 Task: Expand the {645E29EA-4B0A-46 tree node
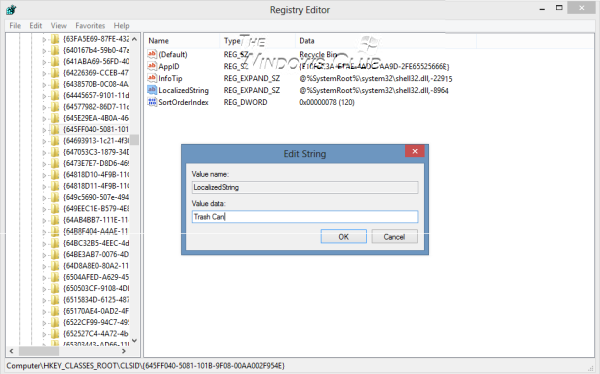coord(44,118)
